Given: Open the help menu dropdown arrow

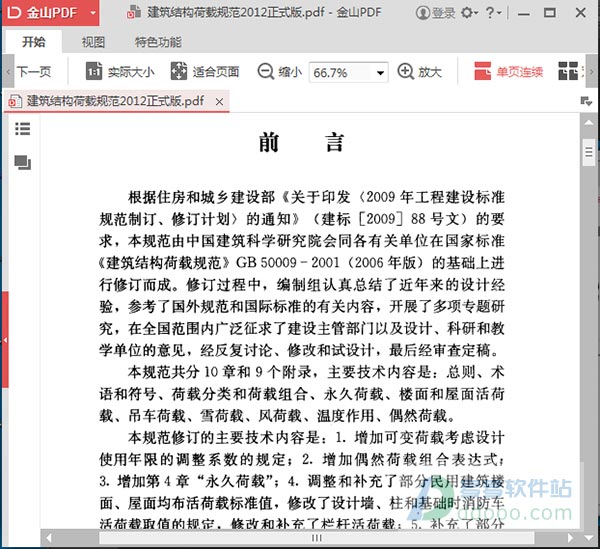Looking at the screenshot, I should tap(499, 13).
